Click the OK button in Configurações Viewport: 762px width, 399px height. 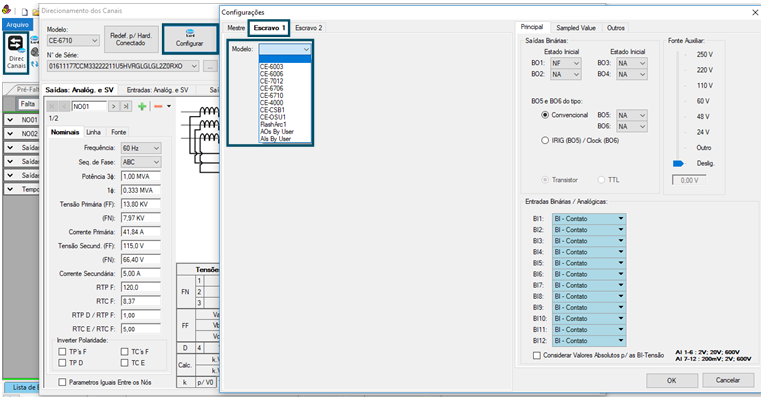point(672,381)
